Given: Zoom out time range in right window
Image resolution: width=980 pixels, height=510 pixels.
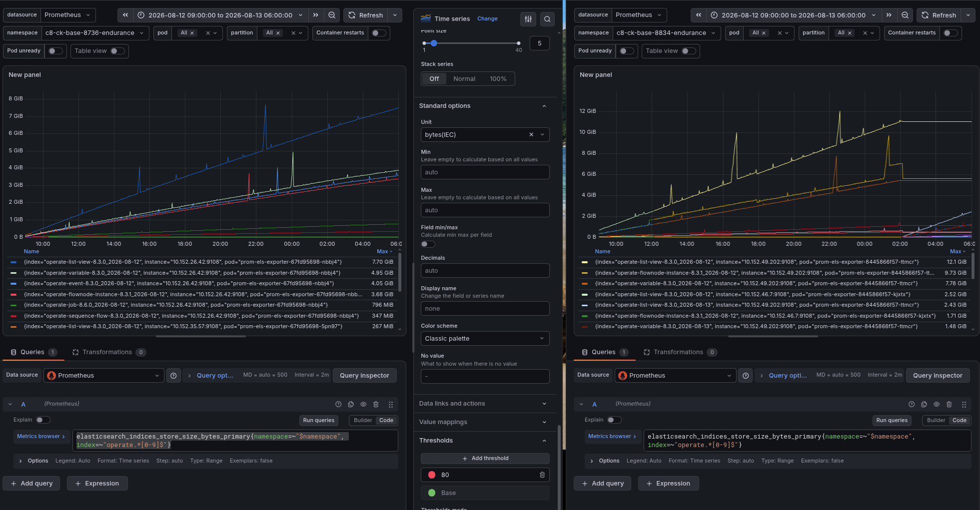Looking at the screenshot, I should (905, 15).
